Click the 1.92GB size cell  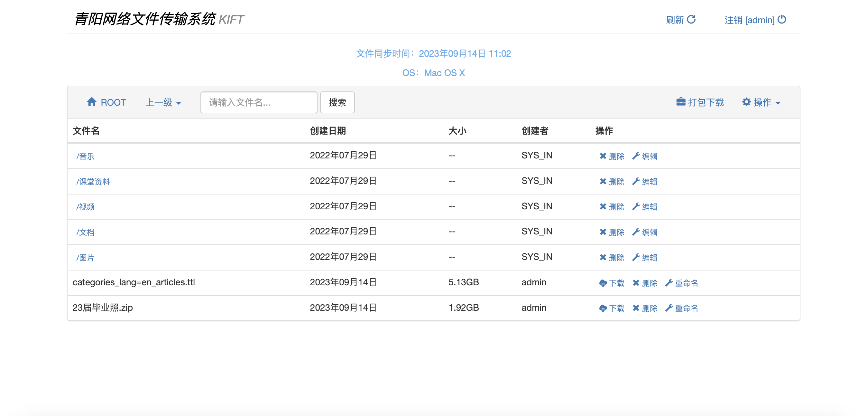click(464, 308)
